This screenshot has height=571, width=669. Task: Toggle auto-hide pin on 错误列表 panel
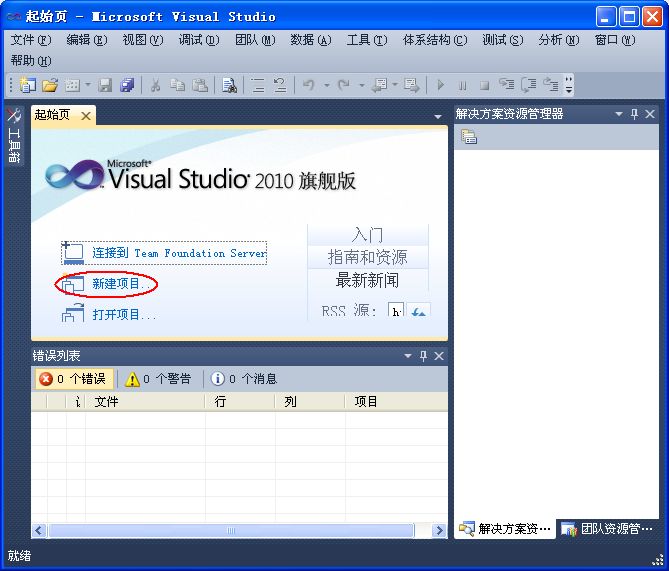tap(423, 355)
